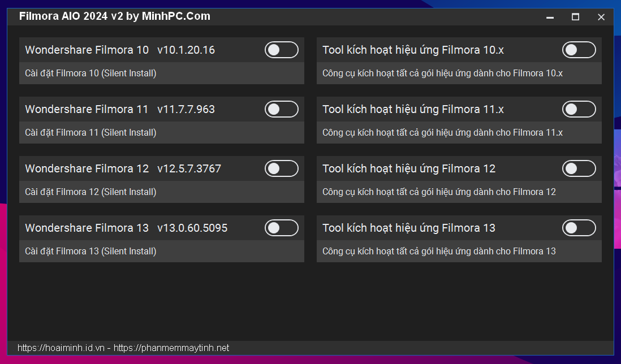Open the hoaiminh.id.vn and phanmemmaytinh.net footer link
This screenshot has width=621, height=364.
pos(123,348)
